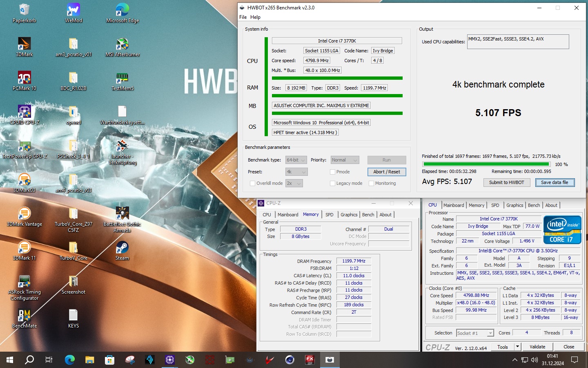Open the Windows Start menu
This screenshot has height=368, width=588.
[10, 360]
